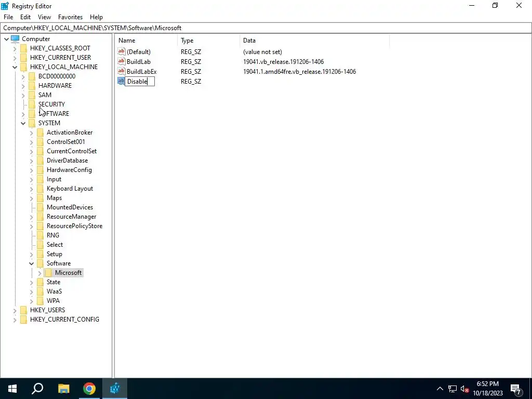Open the Edit menu
The image size is (532, 399).
(x=25, y=17)
